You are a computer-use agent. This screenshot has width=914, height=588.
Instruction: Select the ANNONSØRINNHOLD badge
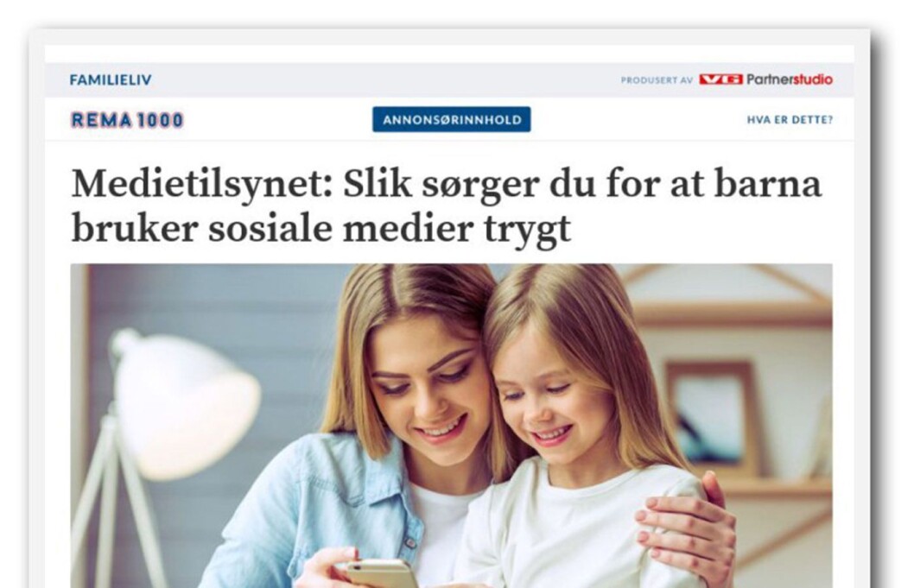pos(452,119)
